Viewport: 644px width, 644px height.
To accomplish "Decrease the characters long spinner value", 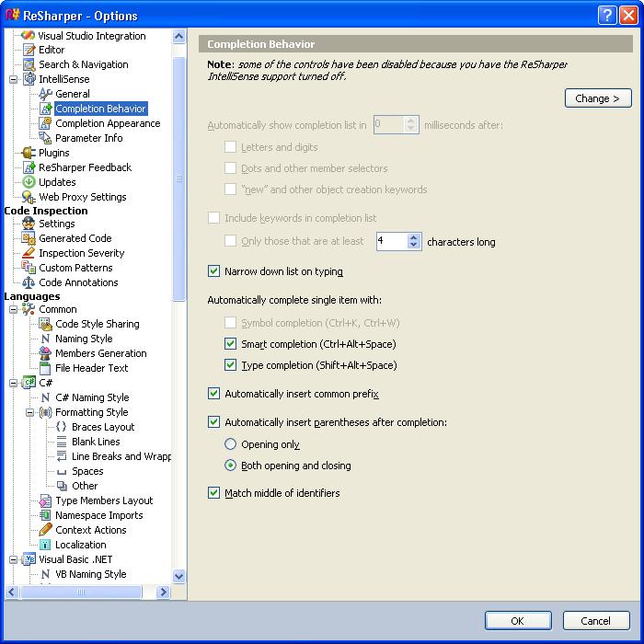I will (x=414, y=245).
